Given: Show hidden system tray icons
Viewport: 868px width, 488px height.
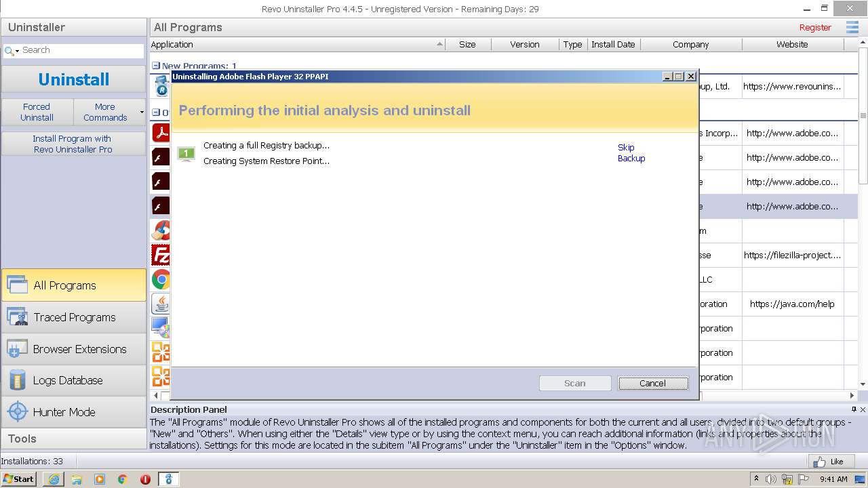Looking at the screenshot, I should click(757, 479).
